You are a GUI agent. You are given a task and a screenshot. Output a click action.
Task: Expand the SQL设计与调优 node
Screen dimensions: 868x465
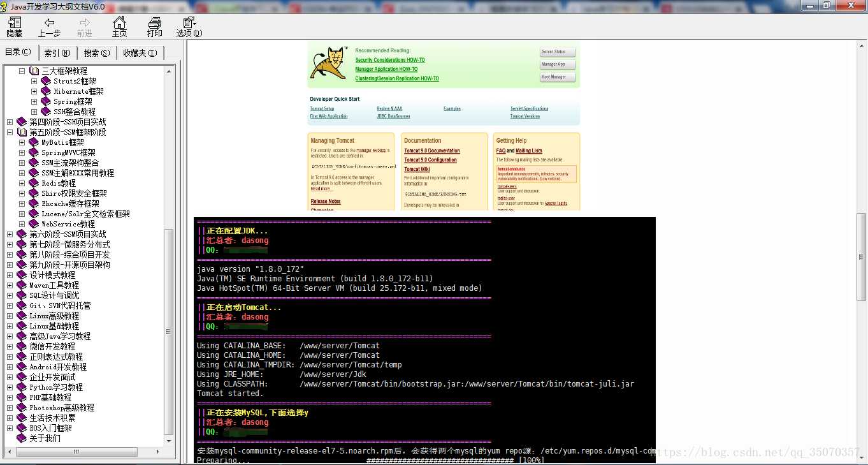pyautogui.click(x=10, y=295)
